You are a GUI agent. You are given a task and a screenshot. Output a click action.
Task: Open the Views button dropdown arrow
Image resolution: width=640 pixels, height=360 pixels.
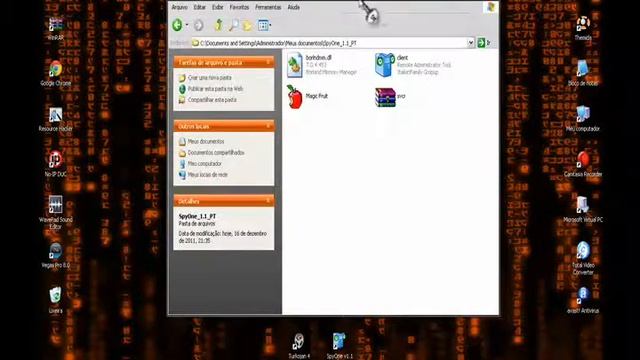coord(271,25)
